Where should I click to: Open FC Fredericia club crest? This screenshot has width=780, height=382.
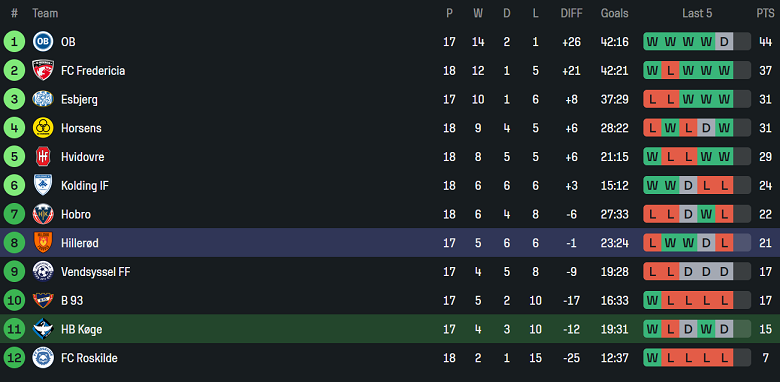[43, 71]
